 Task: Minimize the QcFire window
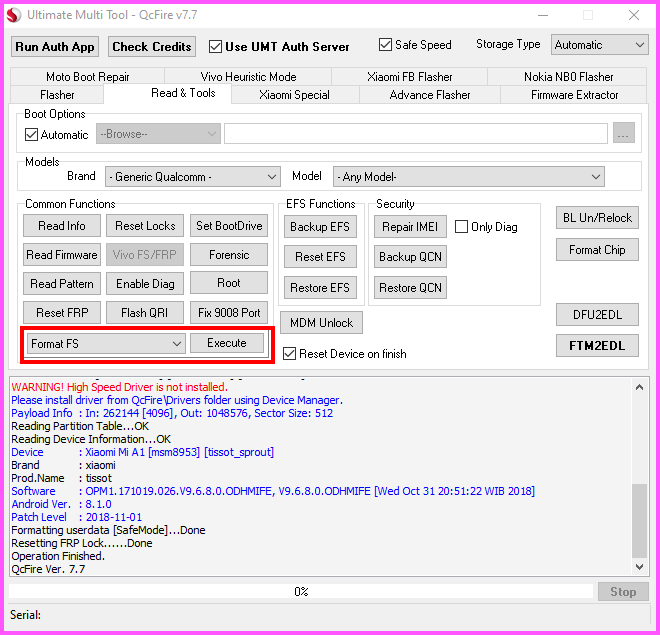543,15
